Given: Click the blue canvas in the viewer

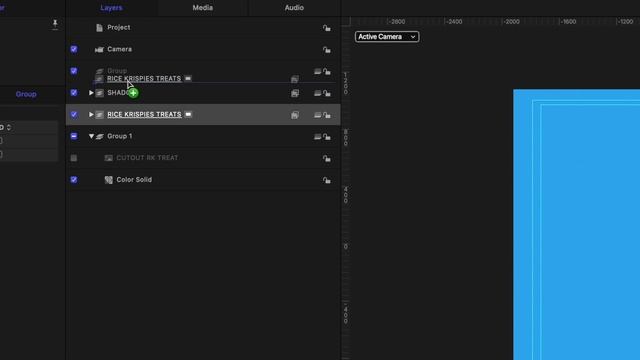Looking at the screenshot, I should pos(576,224).
